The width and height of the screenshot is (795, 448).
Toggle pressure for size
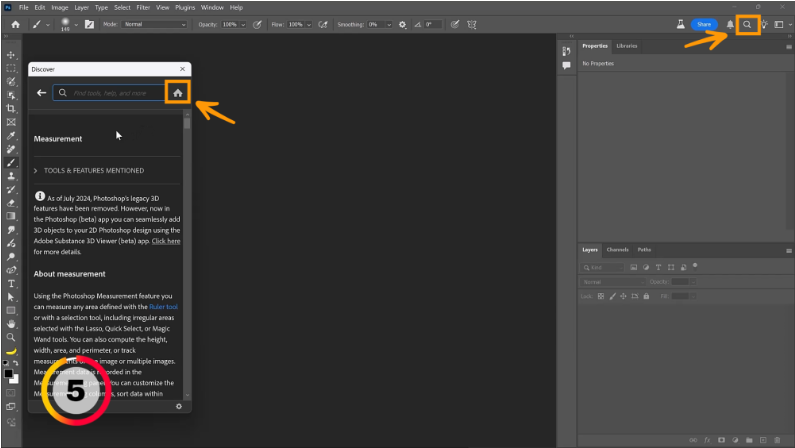[455, 24]
